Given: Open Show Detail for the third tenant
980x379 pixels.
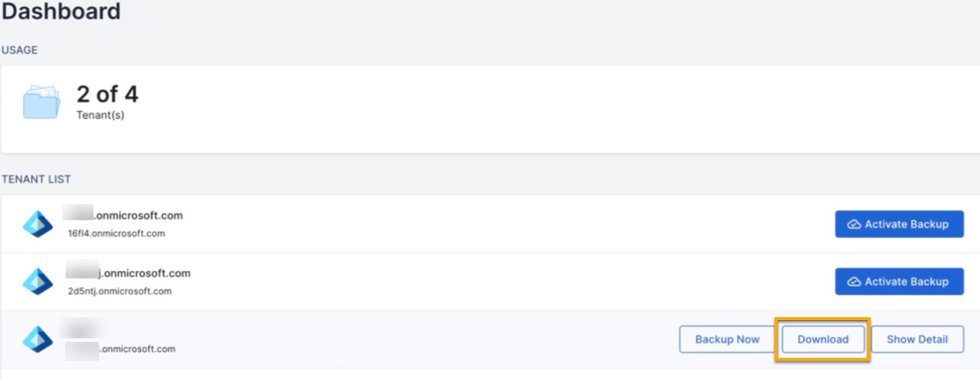Looking at the screenshot, I should 917,339.
